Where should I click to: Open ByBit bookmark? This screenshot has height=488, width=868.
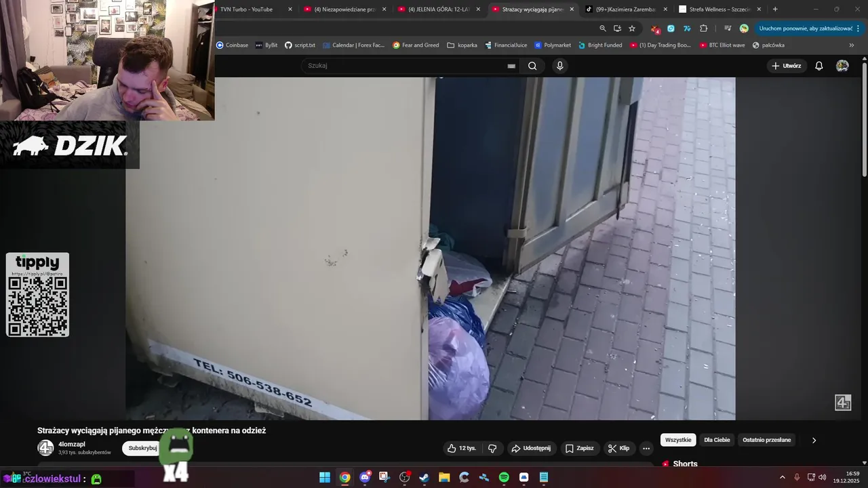[266, 45]
